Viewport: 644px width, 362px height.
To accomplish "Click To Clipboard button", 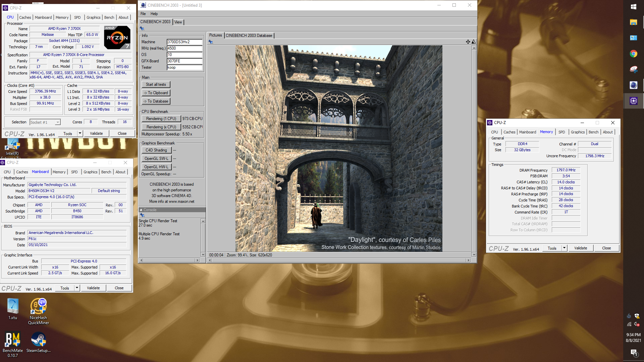I will coord(156,93).
